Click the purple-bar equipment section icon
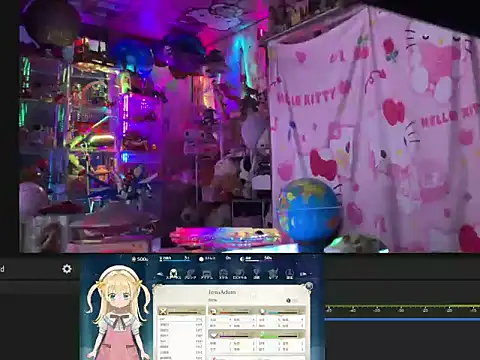The height and width of the screenshot is (360, 480). coord(213,334)
